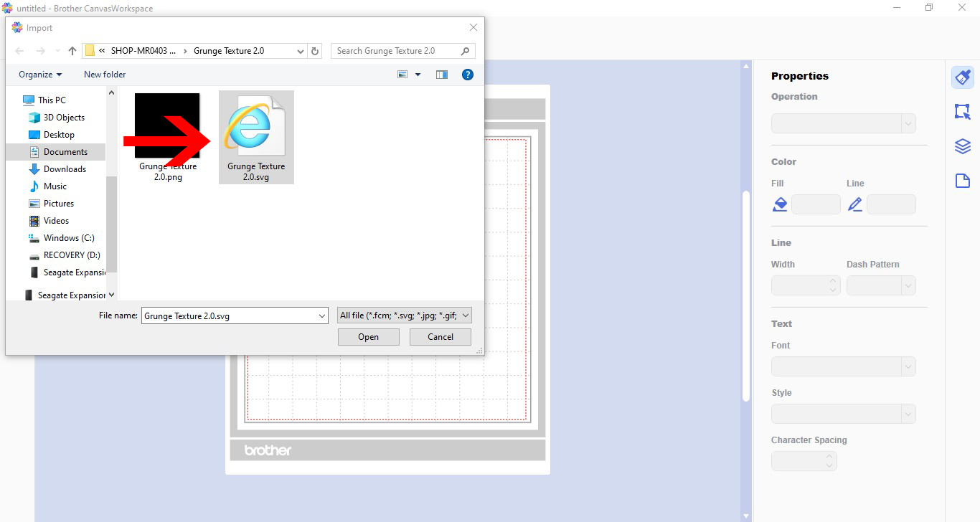Image resolution: width=980 pixels, height=522 pixels.
Task: Open the Layers panel icon
Action: click(962, 146)
